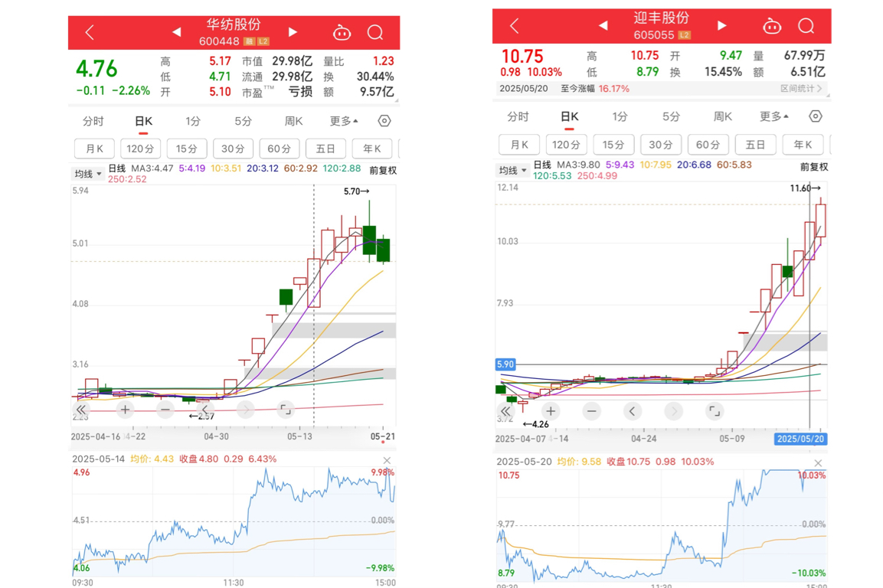
Task: Choose 60分 period button in 华纺股份 panel
Action: tap(280, 149)
